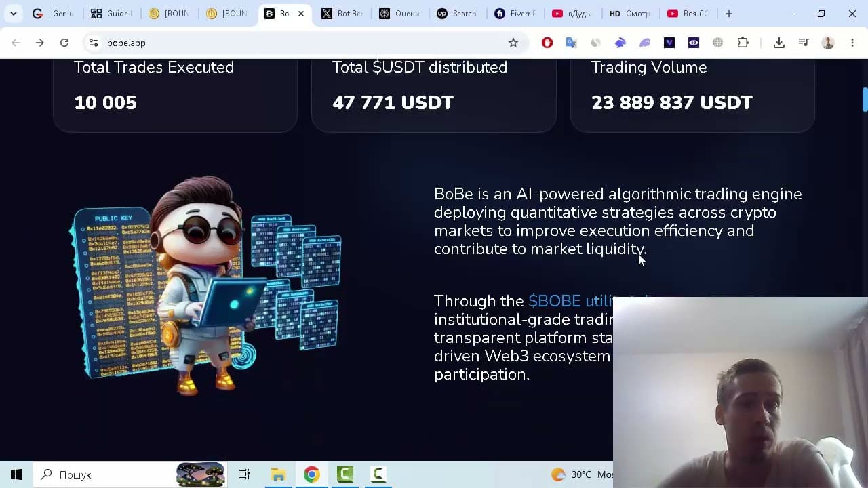The width and height of the screenshot is (868, 488).
Task: Switch to the Search Upwork tab
Action: coord(458,14)
